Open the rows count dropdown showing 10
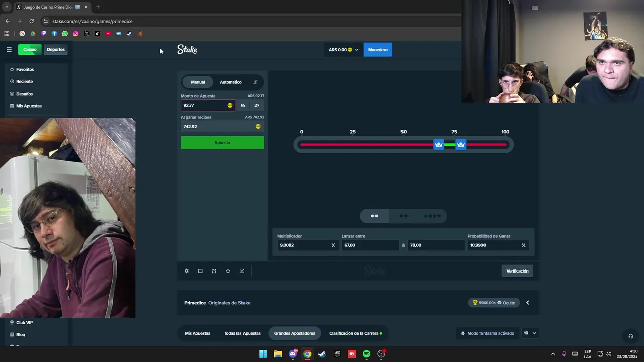This screenshot has width=644, height=362. pos(530,333)
